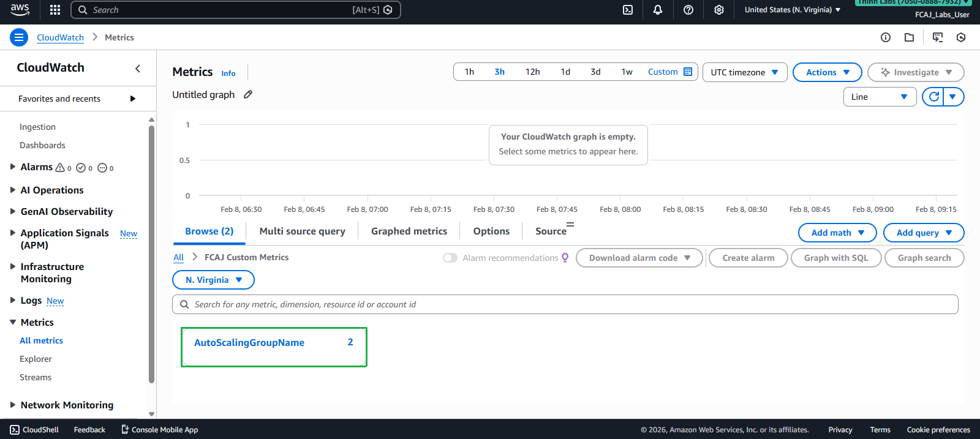Switch to Graphed metrics tab

[409, 231]
